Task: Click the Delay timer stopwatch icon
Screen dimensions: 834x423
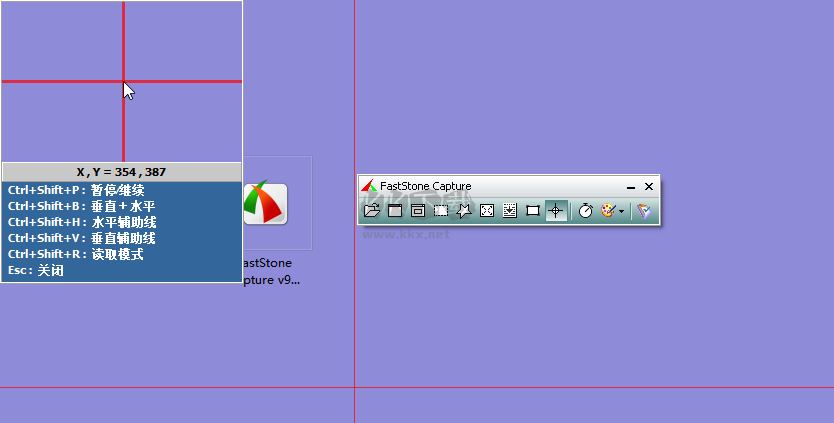Action: tap(586, 211)
